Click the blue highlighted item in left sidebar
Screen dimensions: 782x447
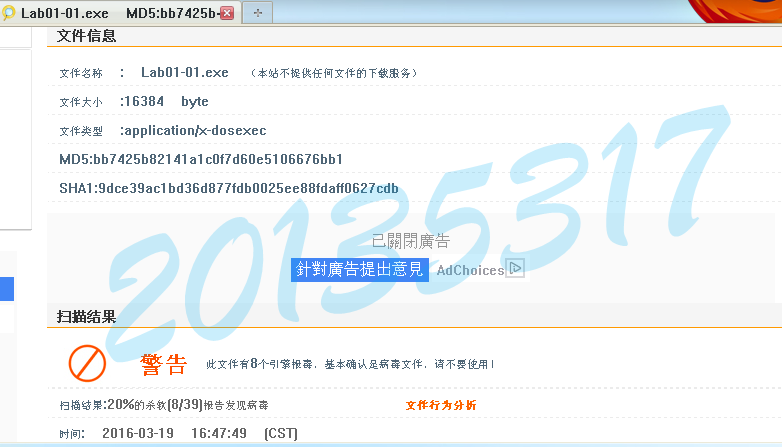6,289
